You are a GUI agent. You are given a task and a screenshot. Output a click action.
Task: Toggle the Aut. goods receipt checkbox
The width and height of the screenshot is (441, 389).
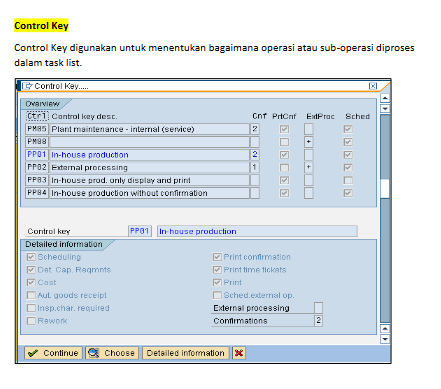point(31,295)
